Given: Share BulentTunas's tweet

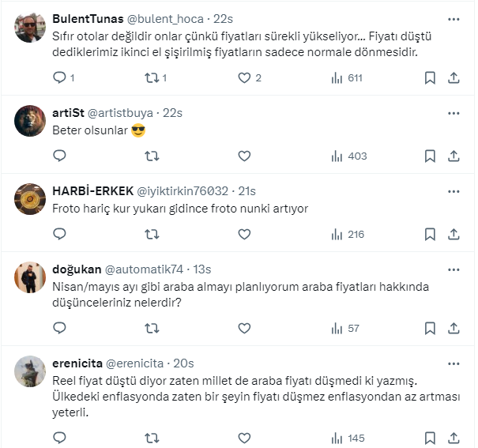Looking at the screenshot, I should [x=454, y=77].
